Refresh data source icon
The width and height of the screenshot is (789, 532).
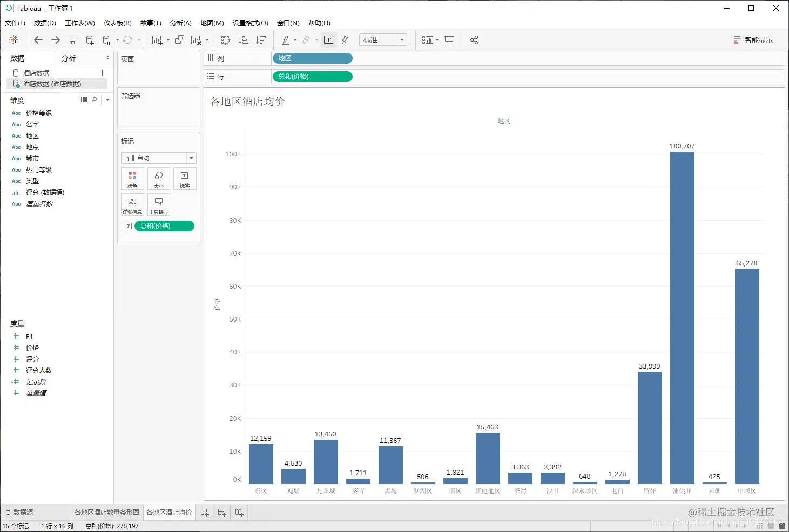[x=128, y=40]
